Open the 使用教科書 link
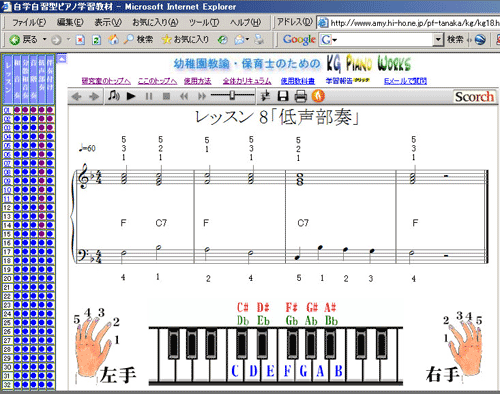 click(x=297, y=81)
